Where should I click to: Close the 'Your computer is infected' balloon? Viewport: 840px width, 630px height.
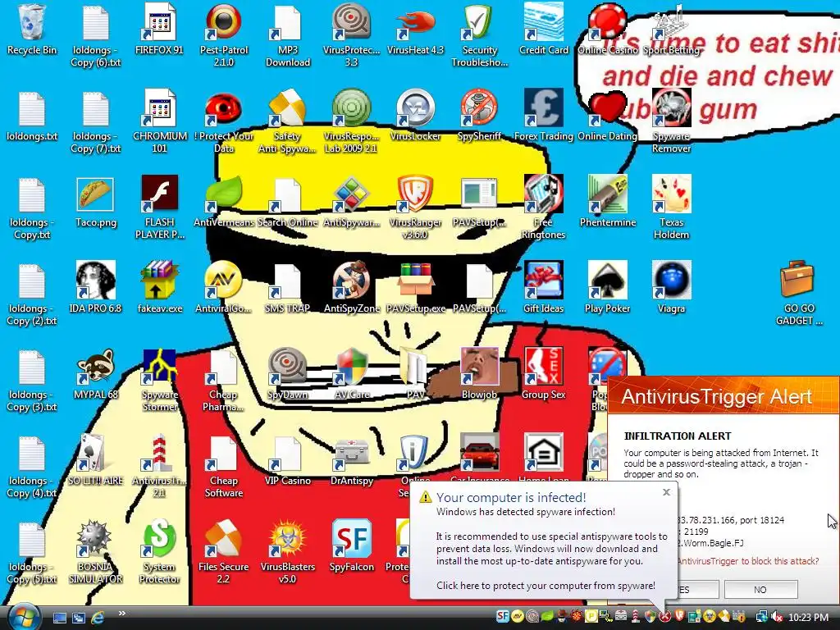coord(666,492)
